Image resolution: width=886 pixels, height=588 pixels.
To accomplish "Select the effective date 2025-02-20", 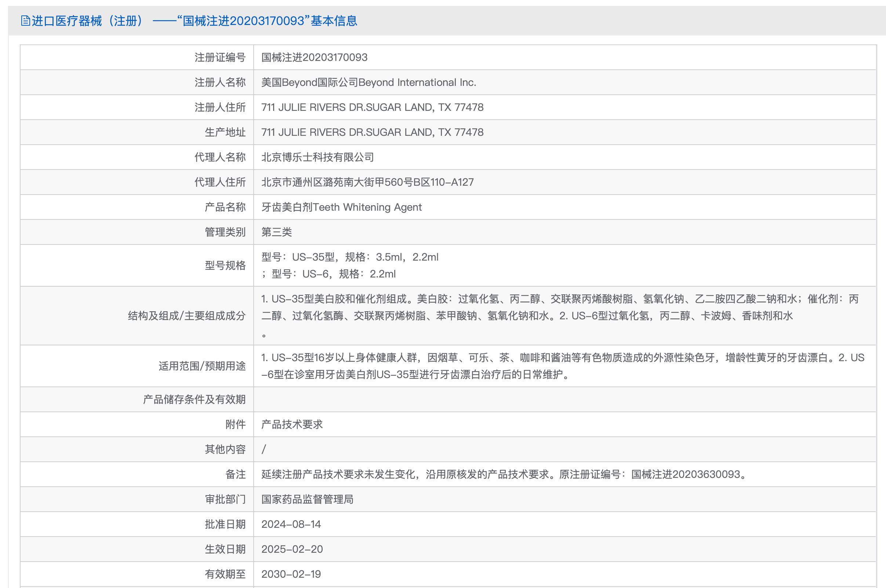I will tap(293, 549).
